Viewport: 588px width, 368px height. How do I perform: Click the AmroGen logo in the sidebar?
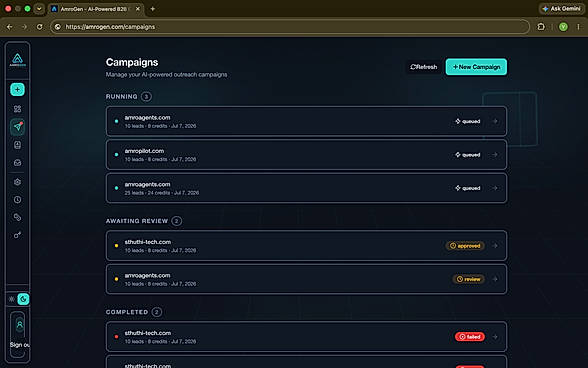tap(17, 60)
